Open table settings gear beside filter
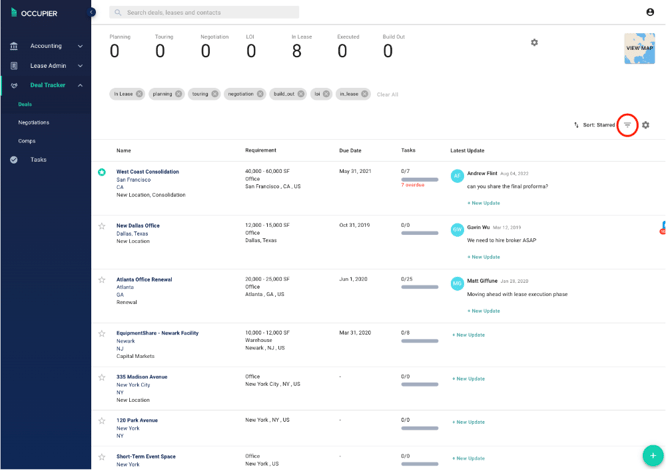 tap(646, 125)
